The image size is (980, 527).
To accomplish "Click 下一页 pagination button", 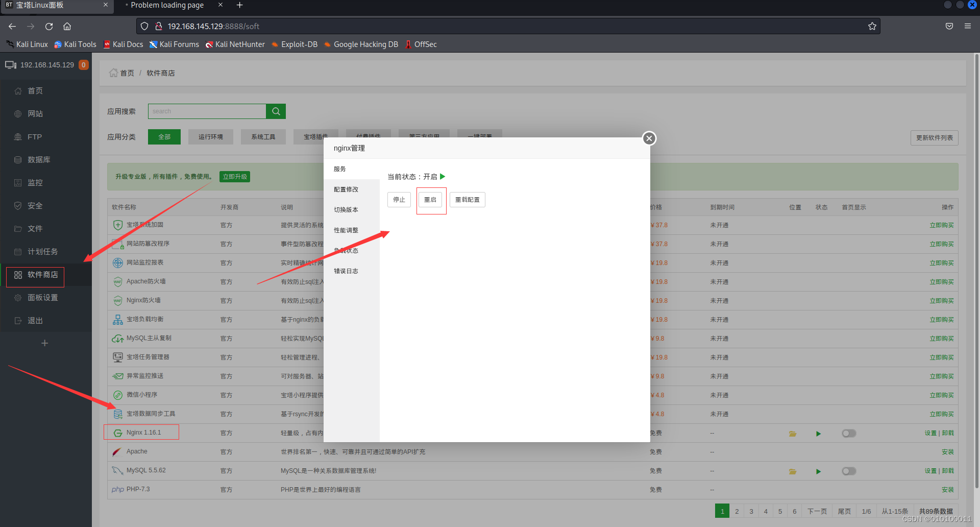I will [x=817, y=511].
